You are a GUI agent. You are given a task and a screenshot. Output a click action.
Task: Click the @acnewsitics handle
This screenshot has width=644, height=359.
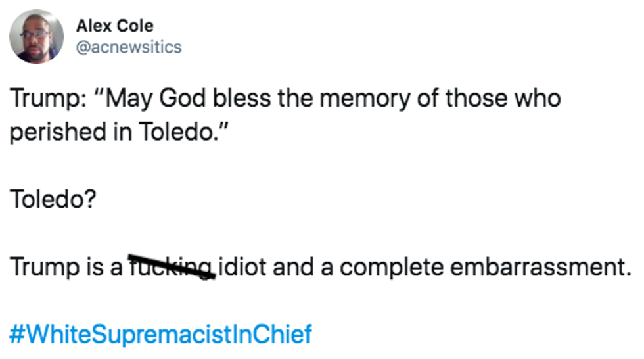pyautogui.click(x=129, y=47)
